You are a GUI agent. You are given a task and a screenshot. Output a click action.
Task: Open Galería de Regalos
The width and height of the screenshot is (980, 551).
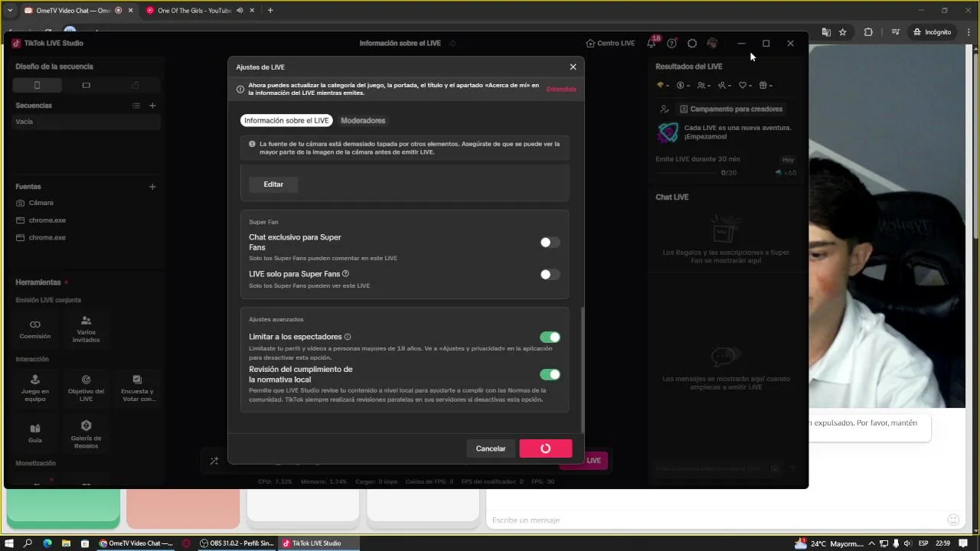pyautogui.click(x=86, y=435)
